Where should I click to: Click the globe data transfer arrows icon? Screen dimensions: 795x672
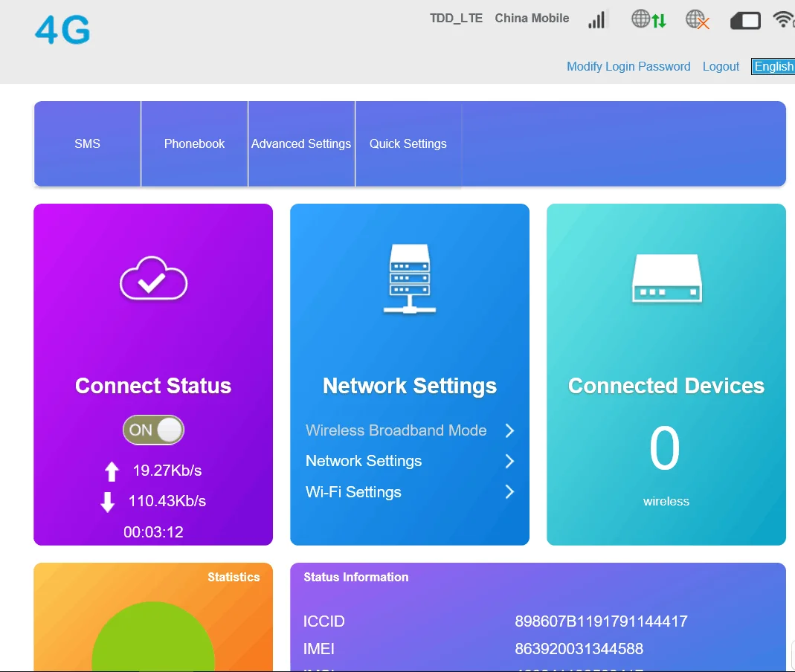(648, 20)
